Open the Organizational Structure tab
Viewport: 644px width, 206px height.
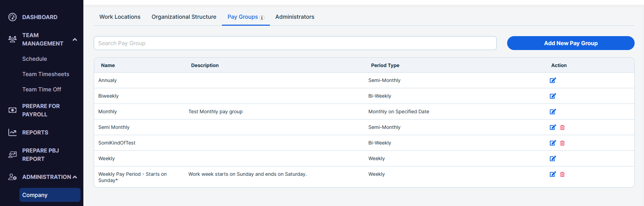pos(184,17)
